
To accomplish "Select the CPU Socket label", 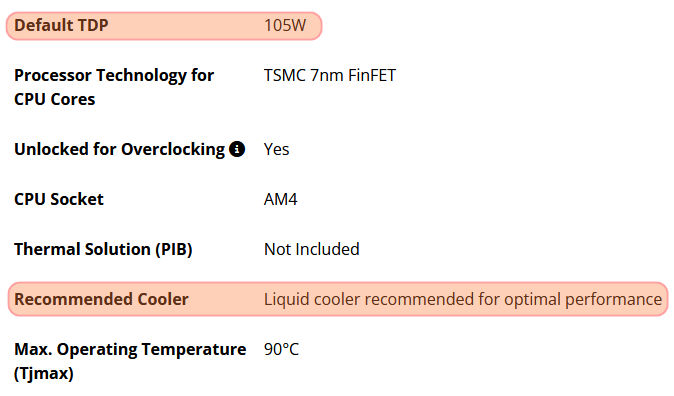I will point(59,199).
